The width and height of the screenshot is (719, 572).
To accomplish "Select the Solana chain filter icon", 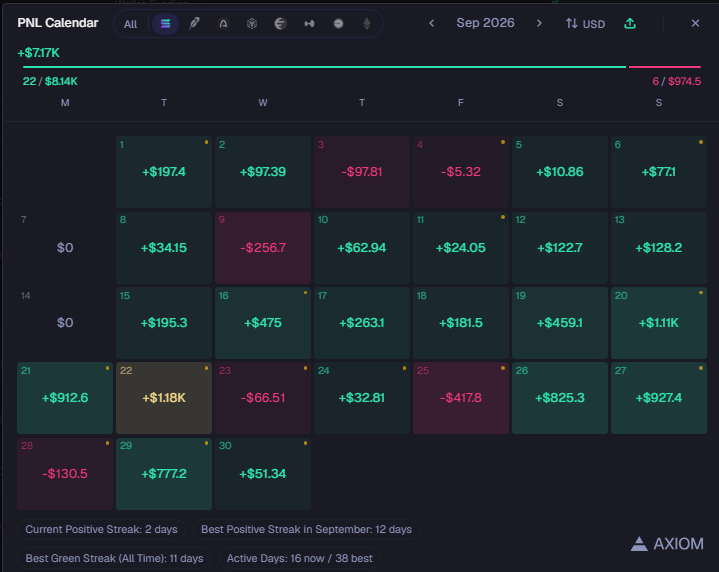I will tap(165, 23).
